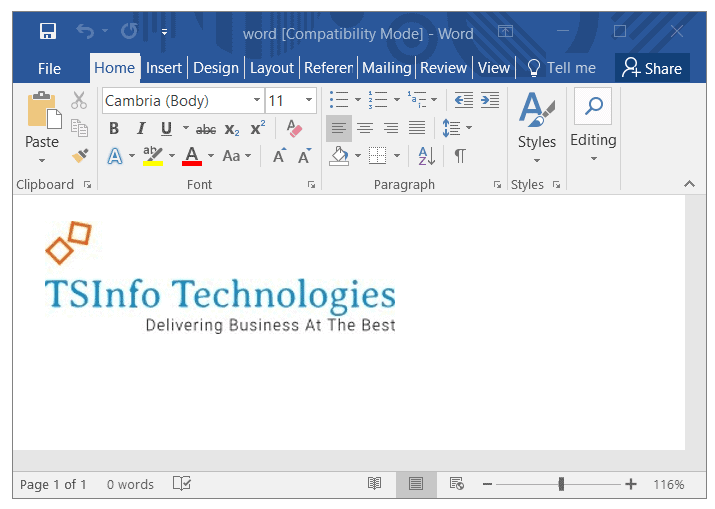Open font color dropdown arrow
This screenshot has width=715, height=509.
(x=211, y=156)
